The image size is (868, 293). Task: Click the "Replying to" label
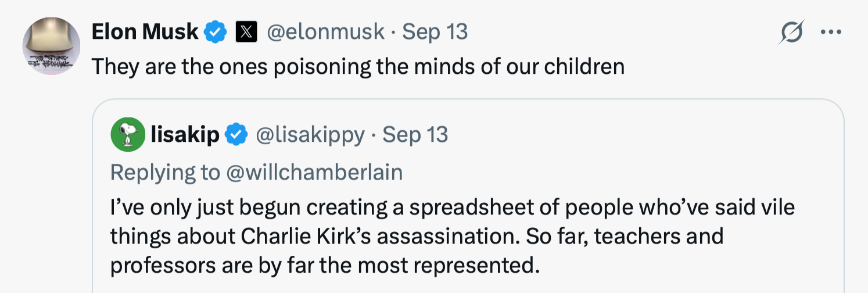click(164, 172)
